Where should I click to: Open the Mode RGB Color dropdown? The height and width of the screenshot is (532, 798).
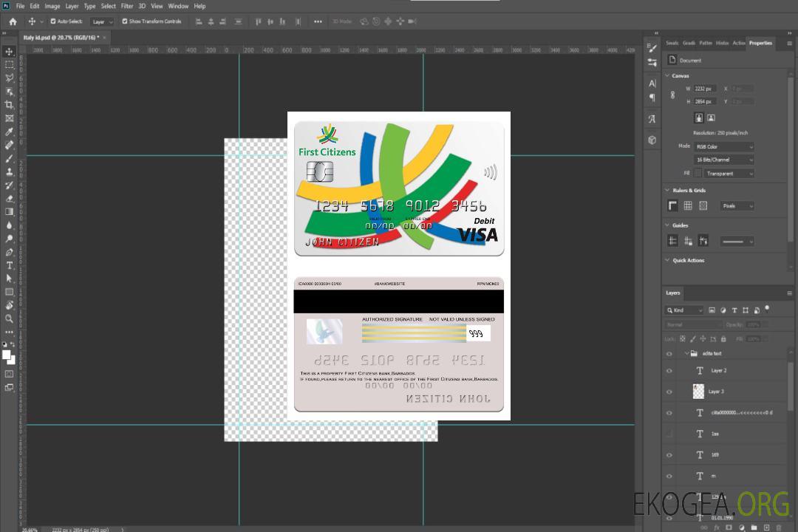(723, 147)
